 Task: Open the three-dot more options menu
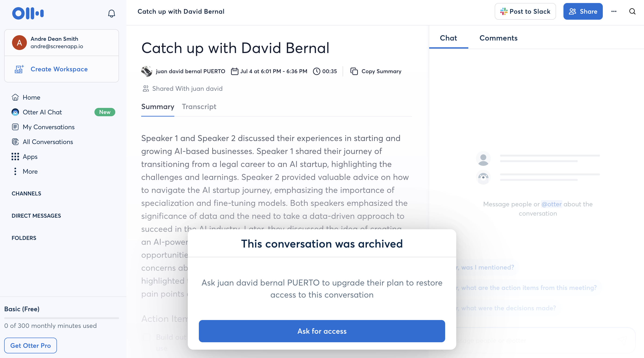tap(614, 12)
